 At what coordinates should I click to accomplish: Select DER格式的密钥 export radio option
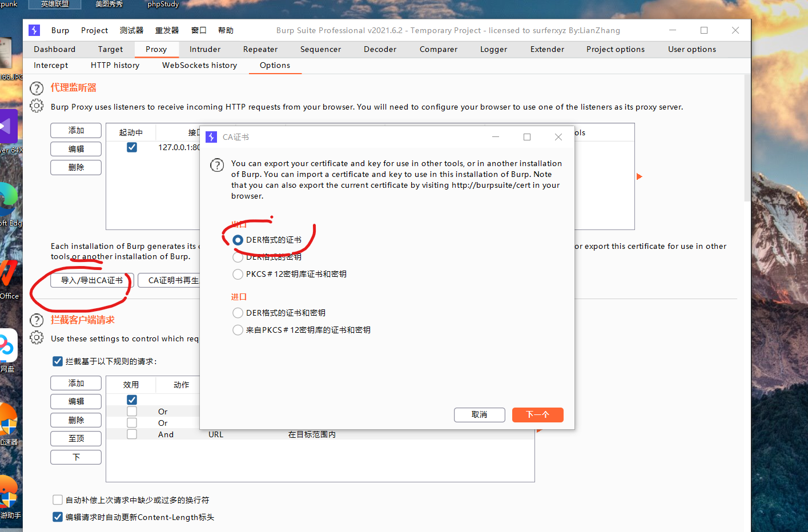click(x=238, y=257)
